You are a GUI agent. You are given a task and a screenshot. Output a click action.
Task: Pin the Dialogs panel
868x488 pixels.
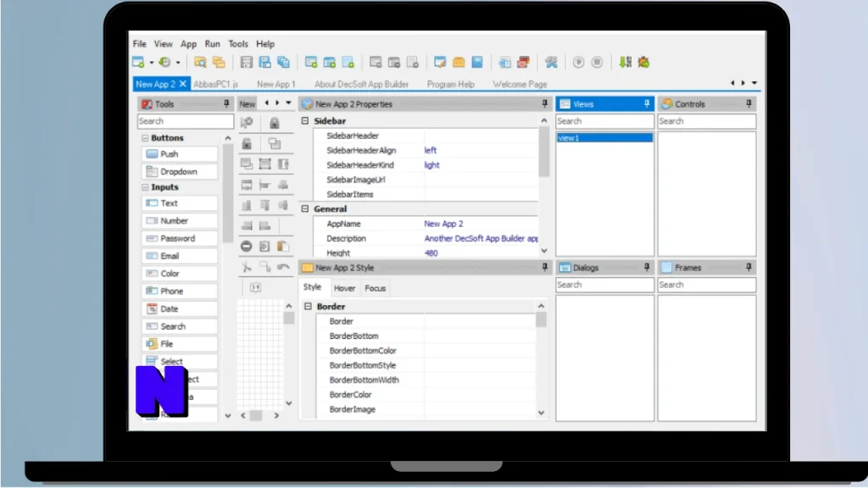tap(647, 267)
